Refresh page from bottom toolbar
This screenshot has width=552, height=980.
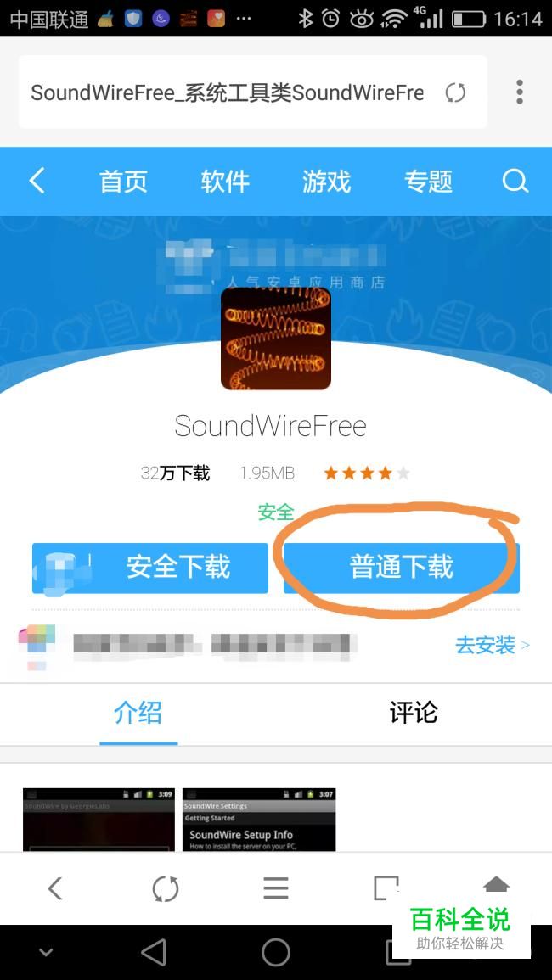tap(166, 888)
